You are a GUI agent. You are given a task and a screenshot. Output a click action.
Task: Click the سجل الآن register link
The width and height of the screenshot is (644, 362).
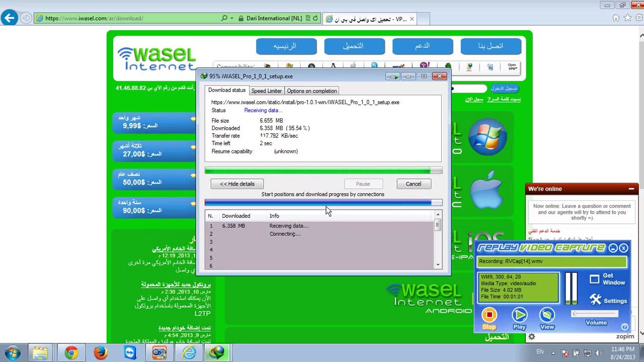pyautogui.click(x=474, y=100)
